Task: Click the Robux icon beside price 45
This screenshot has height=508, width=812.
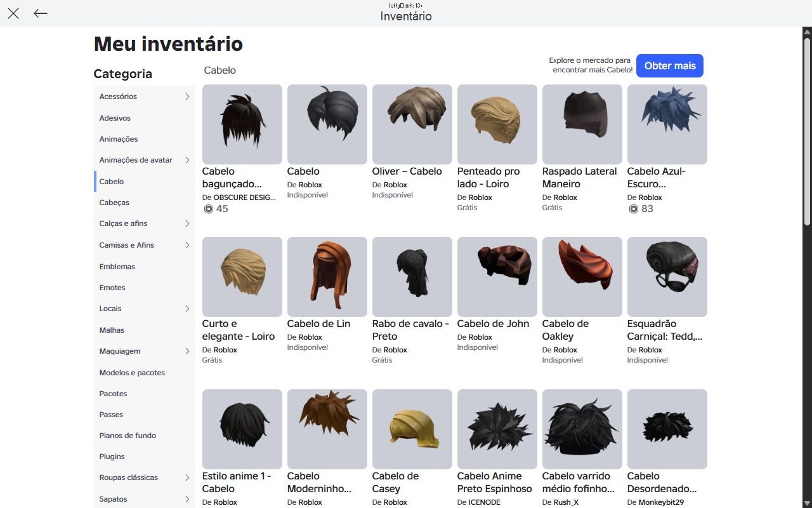Action: coord(208,209)
